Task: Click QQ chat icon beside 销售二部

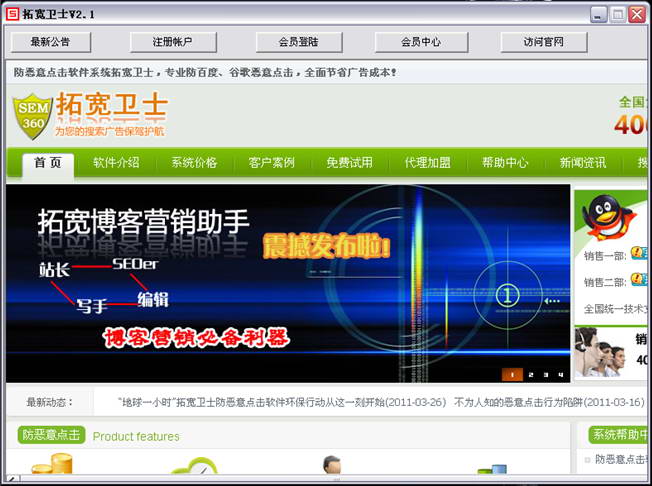Action: click(640, 279)
